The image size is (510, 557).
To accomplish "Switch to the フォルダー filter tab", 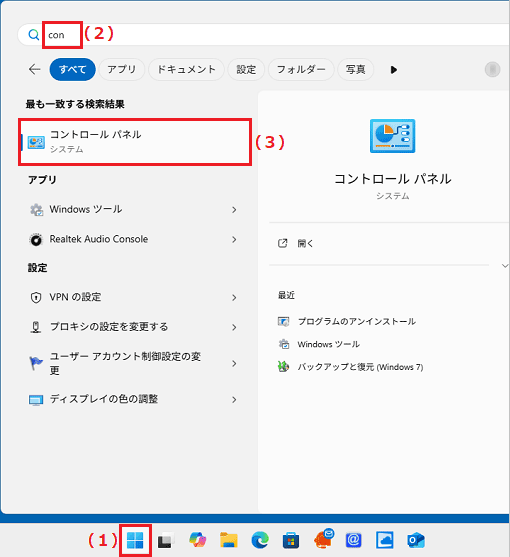I will pos(301,69).
